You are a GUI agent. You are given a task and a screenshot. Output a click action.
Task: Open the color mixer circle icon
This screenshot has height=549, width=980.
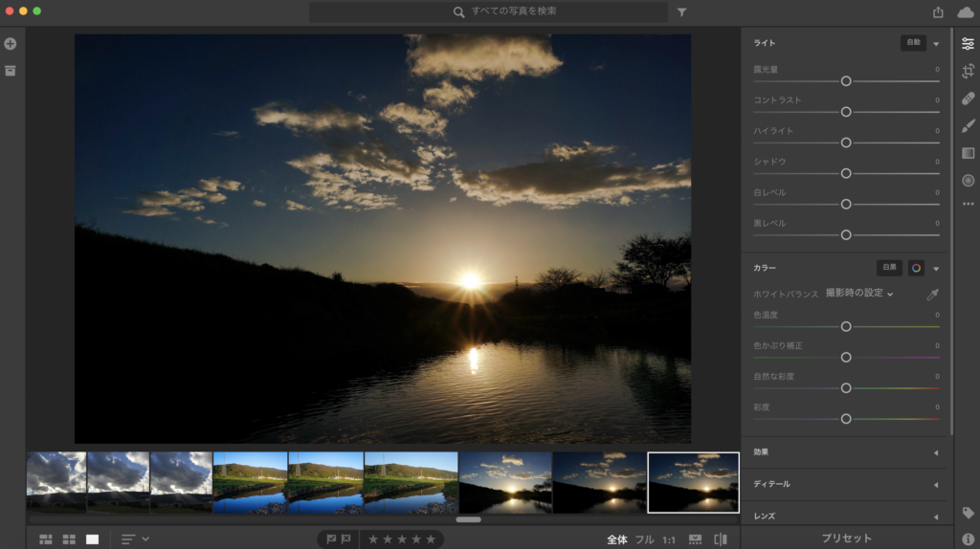click(916, 268)
